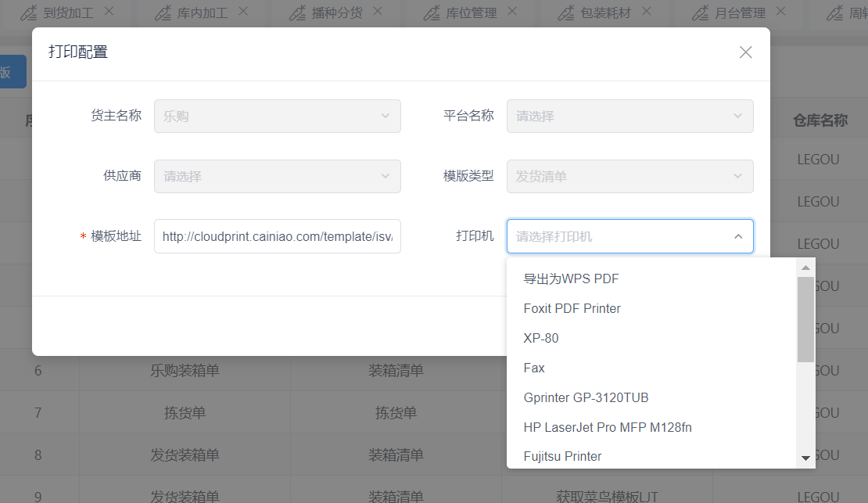Select HP LaserJet Pro MFP M128fn
This screenshot has width=868, height=503.
[x=651, y=427]
